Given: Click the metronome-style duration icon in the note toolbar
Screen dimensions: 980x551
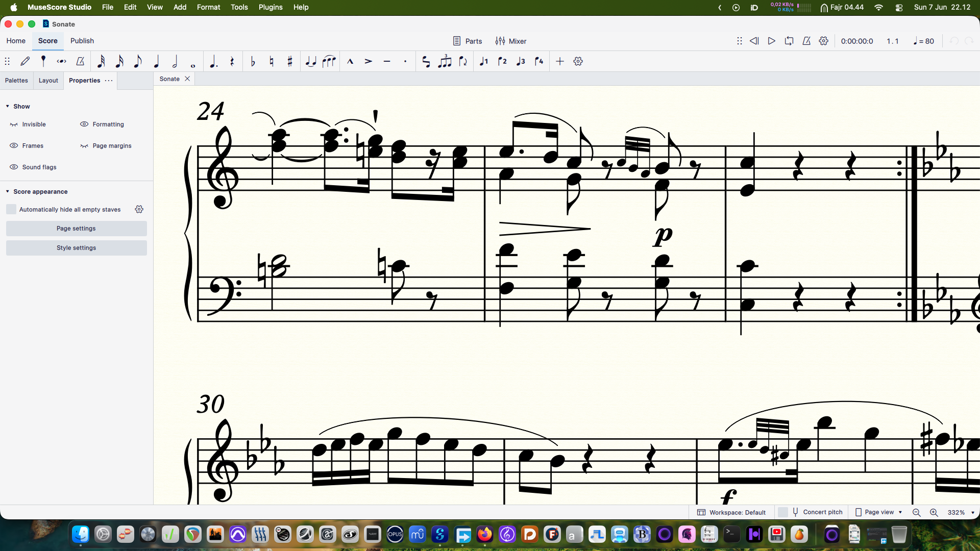Looking at the screenshot, I should (80, 61).
